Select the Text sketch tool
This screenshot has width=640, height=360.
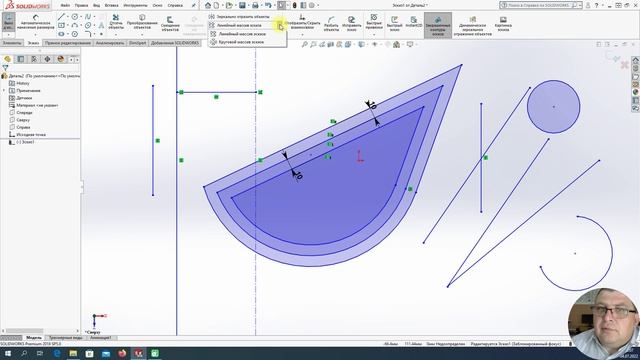point(101,25)
